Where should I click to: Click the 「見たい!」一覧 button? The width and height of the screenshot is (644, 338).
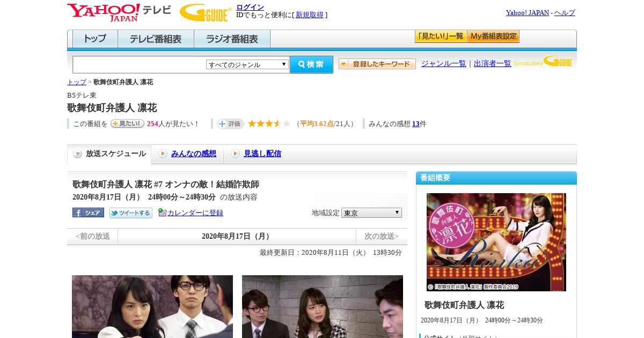[441, 36]
